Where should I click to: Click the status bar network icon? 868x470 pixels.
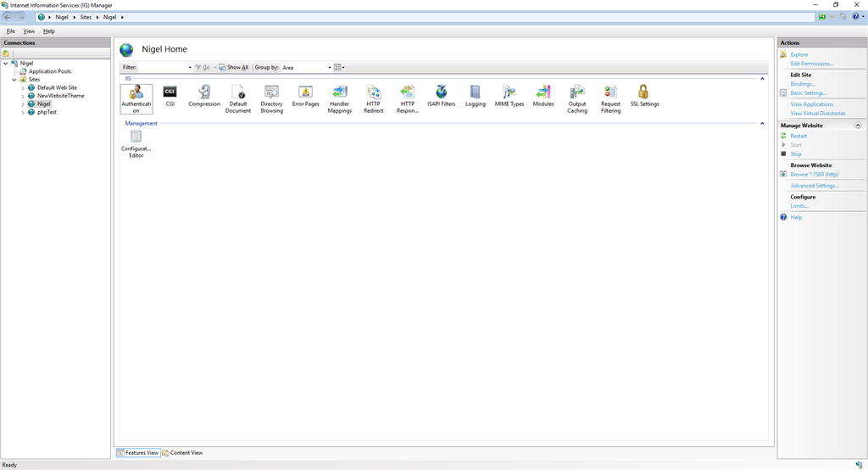click(859, 465)
